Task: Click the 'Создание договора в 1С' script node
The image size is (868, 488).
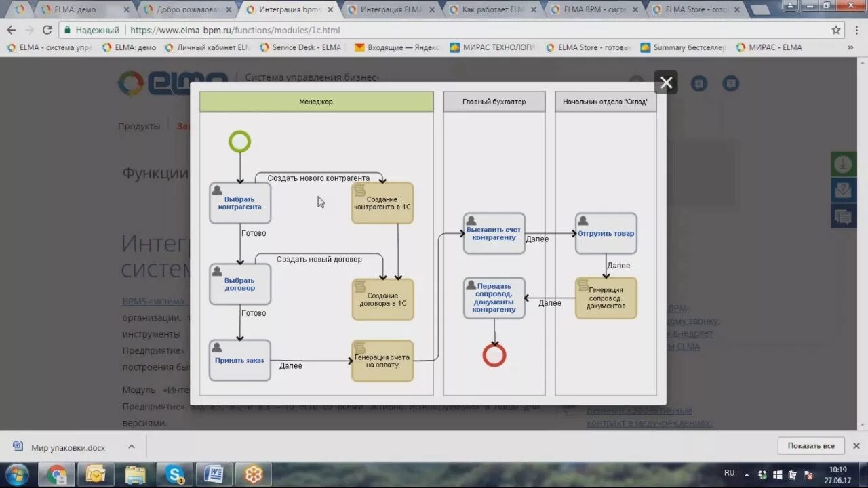Action: coord(382,299)
